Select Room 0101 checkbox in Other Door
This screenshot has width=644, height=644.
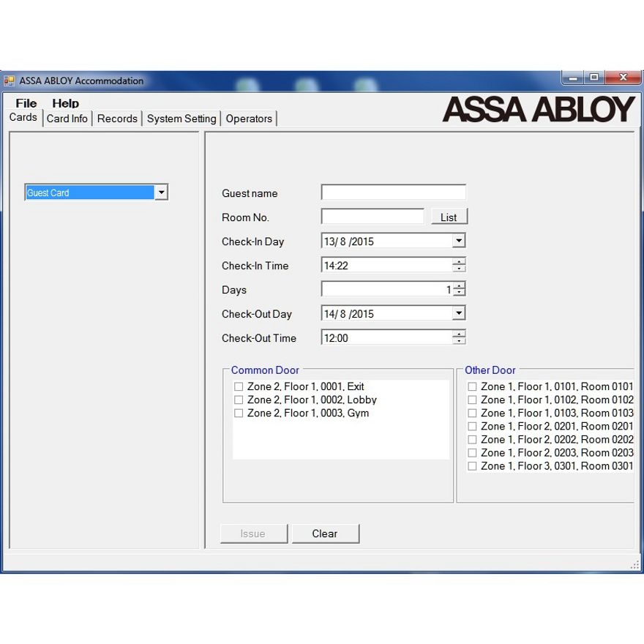point(473,387)
